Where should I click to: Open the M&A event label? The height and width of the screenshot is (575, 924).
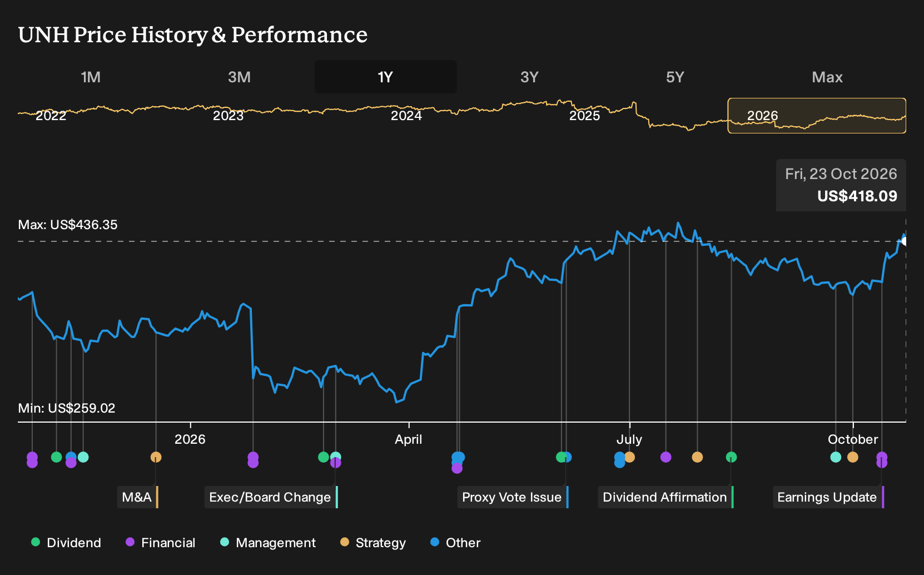tap(138, 497)
